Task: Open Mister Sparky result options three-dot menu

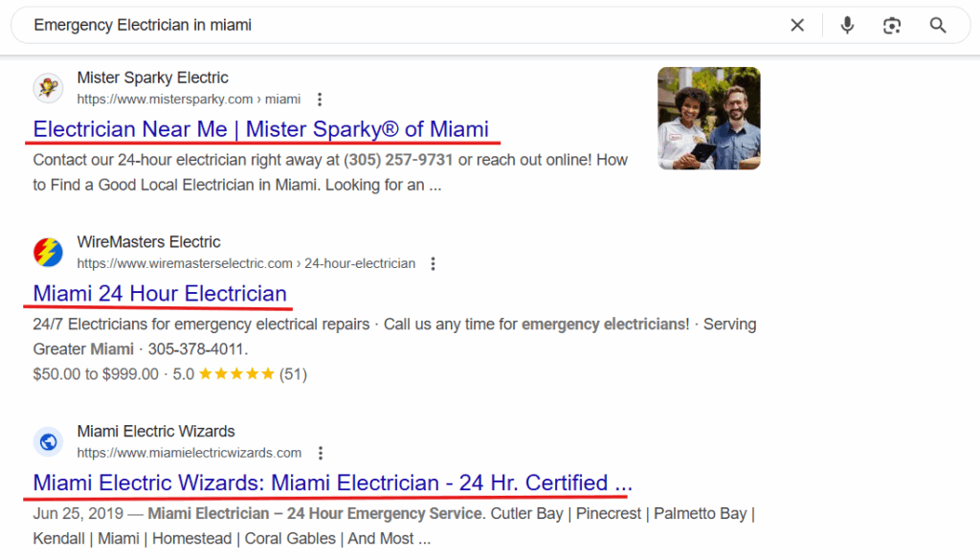Action: (320, 100)
